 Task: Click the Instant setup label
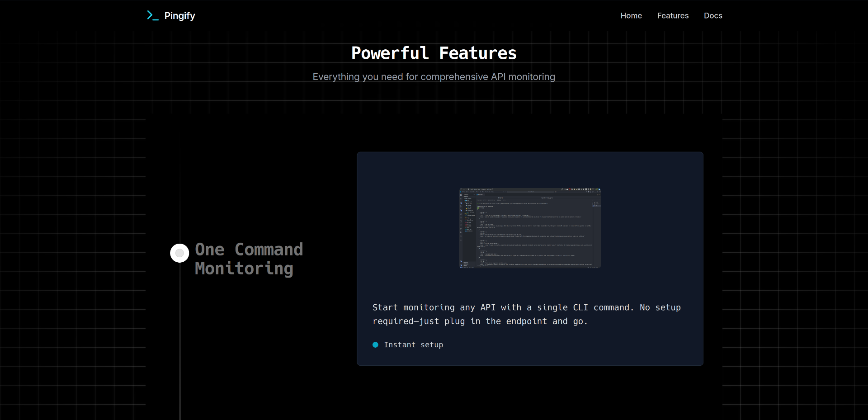pos(414,344)
